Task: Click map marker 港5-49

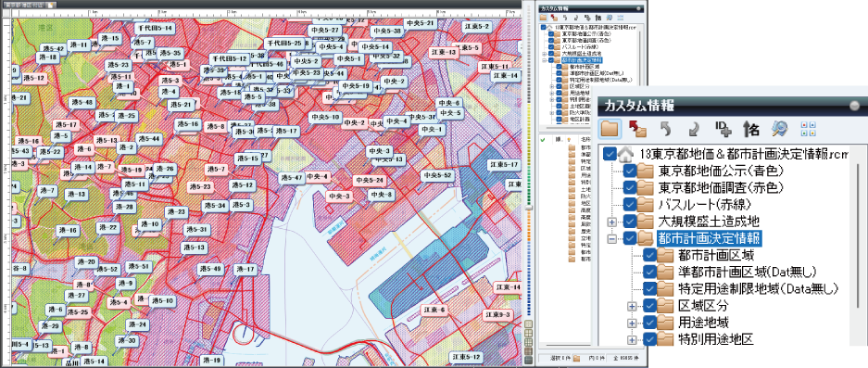Action: (x=211, y=269)
